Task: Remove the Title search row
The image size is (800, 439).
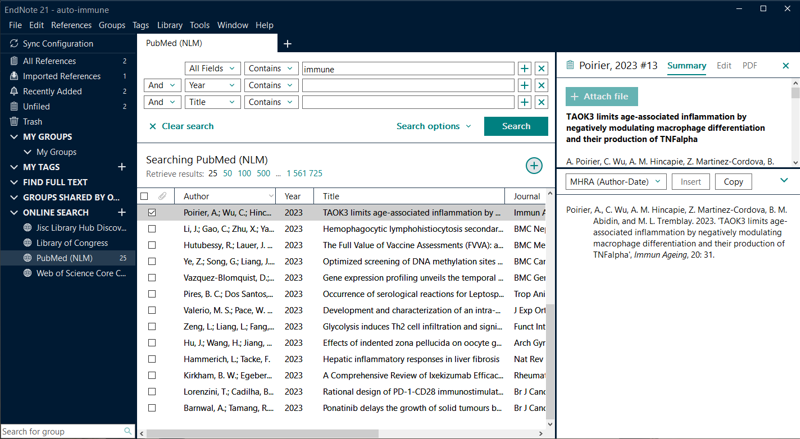Action: click(x=541, y=102)
